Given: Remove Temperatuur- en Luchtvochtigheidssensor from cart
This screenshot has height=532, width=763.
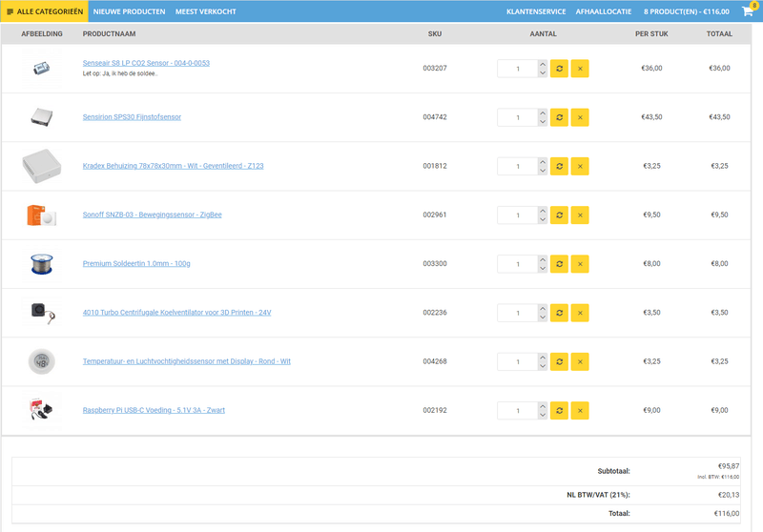Looking at the screenshot, I should (580, 361).
